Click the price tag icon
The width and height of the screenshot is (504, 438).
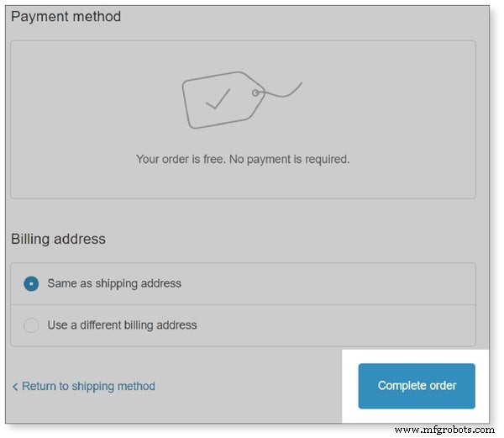(242, 100)
